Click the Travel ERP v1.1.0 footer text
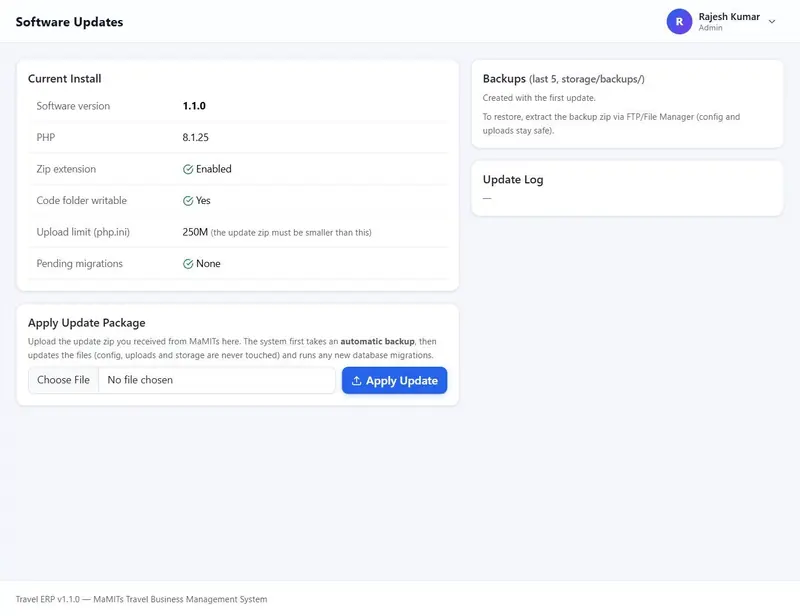Screen dimensions: 800x616 coord(141,599)
